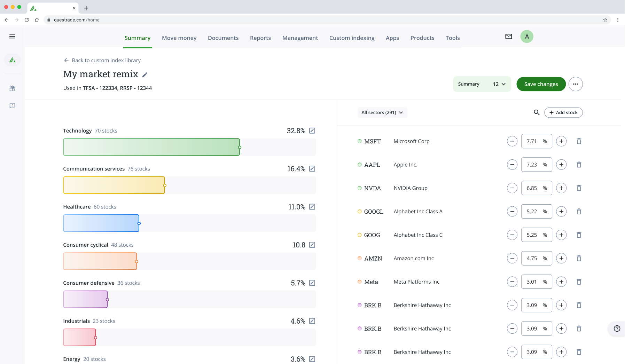Open the gift rewards icon in sidebar
The height and width of the screenshot is (364, 625).
pyautogui.click(x=12, y=88)
